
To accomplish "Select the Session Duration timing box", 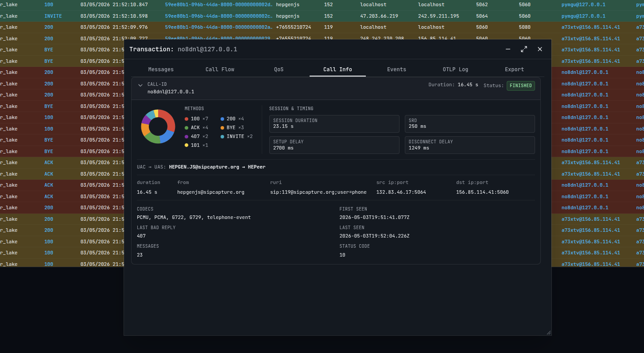I will pyautogui.click(x=334, y=124).
